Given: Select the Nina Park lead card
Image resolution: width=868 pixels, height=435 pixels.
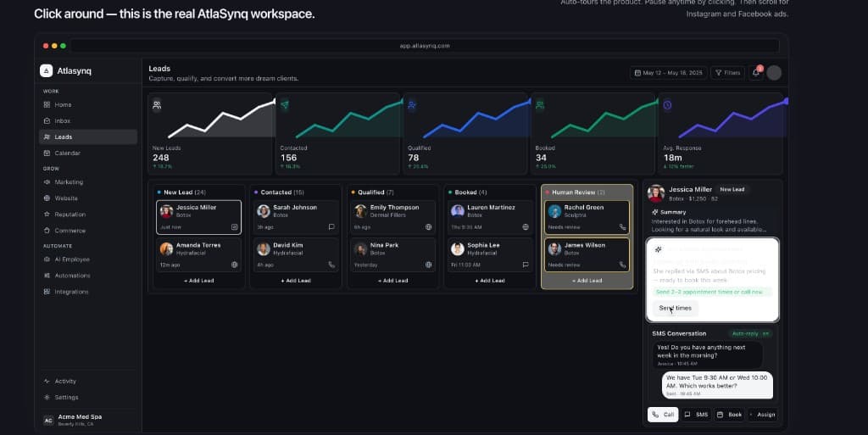Looking at the screenshot, I should pyautogui.click(x=393, y=254).
